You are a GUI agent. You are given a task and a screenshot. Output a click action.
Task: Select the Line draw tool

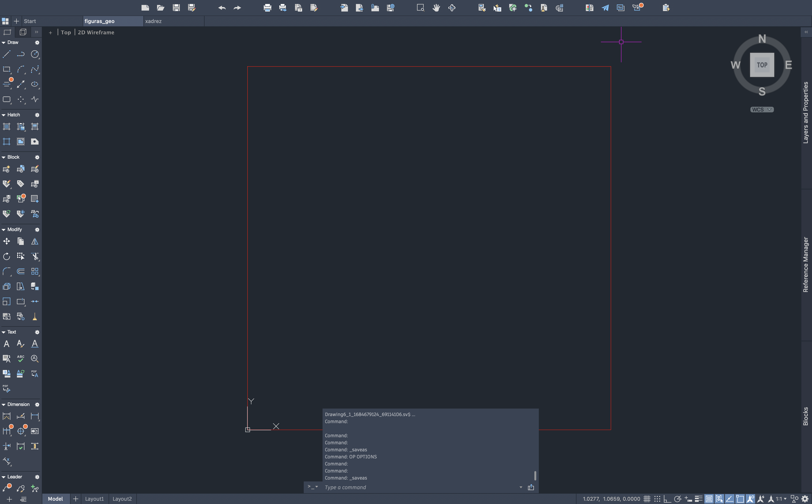(6, 54)
